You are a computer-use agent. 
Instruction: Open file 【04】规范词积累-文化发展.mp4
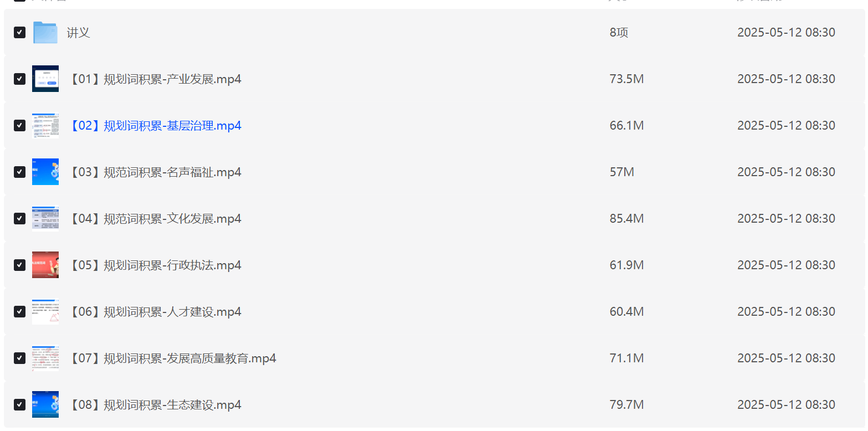155,218
